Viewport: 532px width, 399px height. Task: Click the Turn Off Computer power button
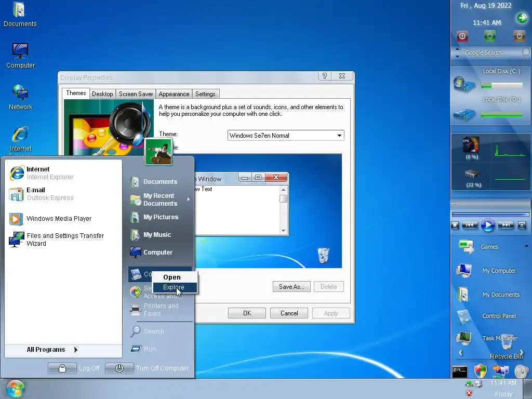pos(119,368)
